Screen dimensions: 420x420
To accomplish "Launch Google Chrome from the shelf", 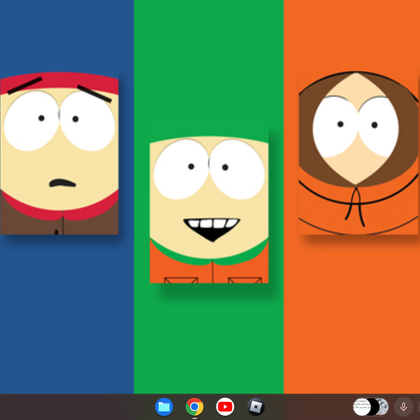I will point(195,407).
